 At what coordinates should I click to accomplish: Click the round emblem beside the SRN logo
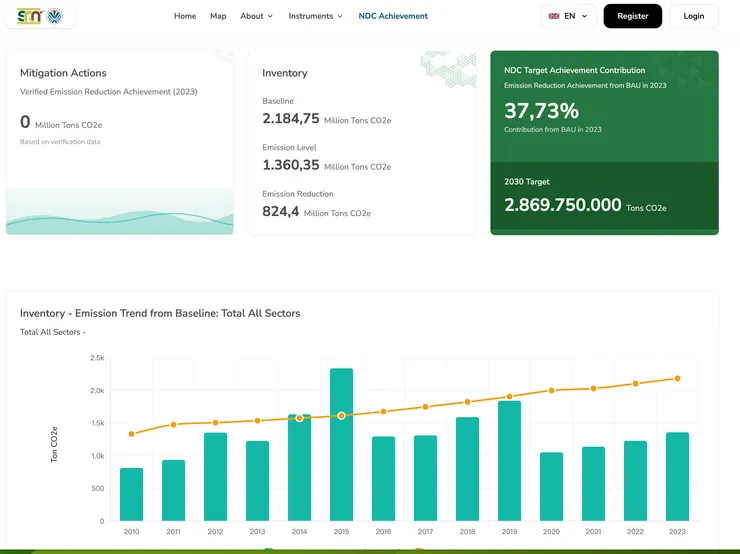(x=55, y=16)
